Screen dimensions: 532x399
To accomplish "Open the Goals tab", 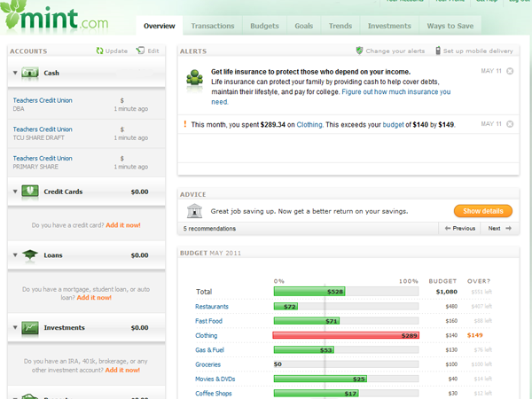I will pyautogui.click(x=303, y=26).
